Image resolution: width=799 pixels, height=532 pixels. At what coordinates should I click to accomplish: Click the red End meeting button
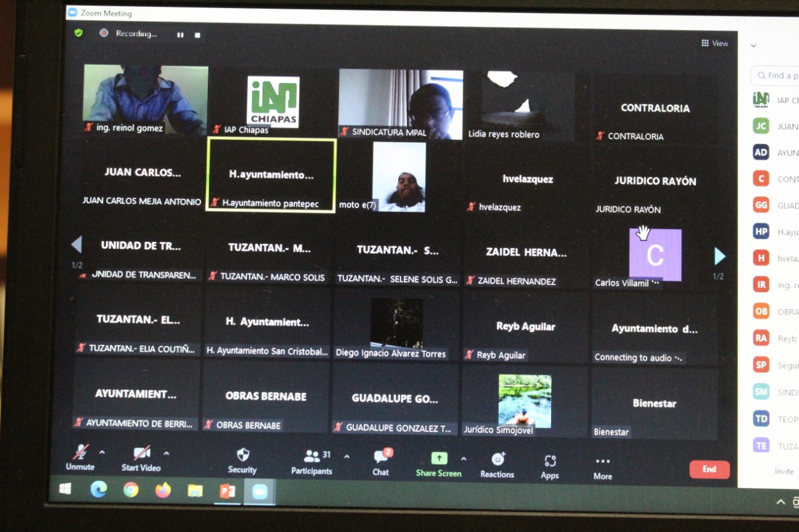(x=709, y=470)
